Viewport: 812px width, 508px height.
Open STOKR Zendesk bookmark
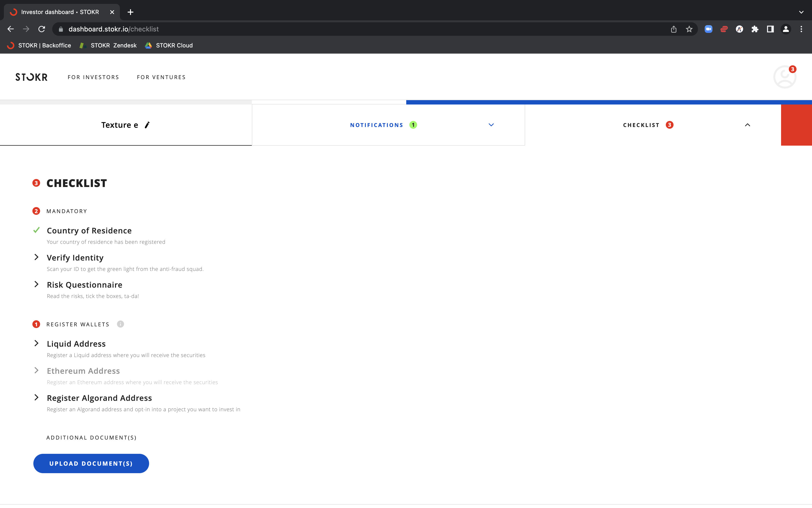108,45
